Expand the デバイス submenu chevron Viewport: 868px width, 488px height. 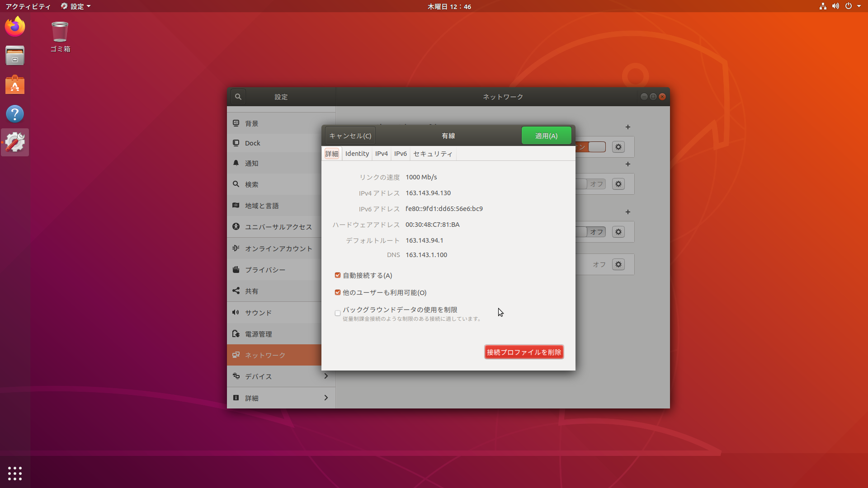326,376
